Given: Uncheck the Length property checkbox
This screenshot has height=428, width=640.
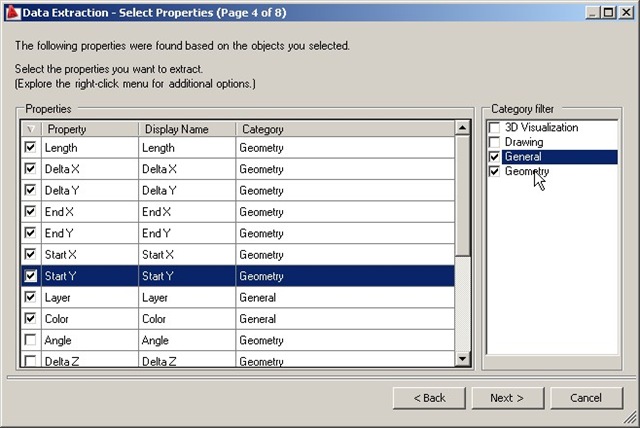Looking at the screenshot, I should click(30, 147).
